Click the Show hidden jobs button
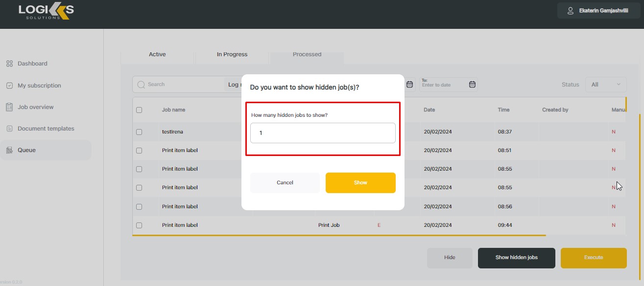 (x=516, y=258)
